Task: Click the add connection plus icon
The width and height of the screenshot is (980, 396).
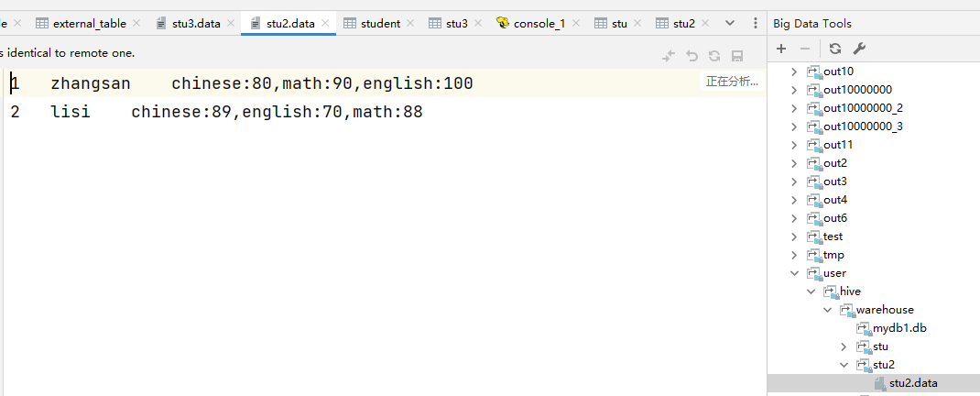Action: click(x=781, y=49)
